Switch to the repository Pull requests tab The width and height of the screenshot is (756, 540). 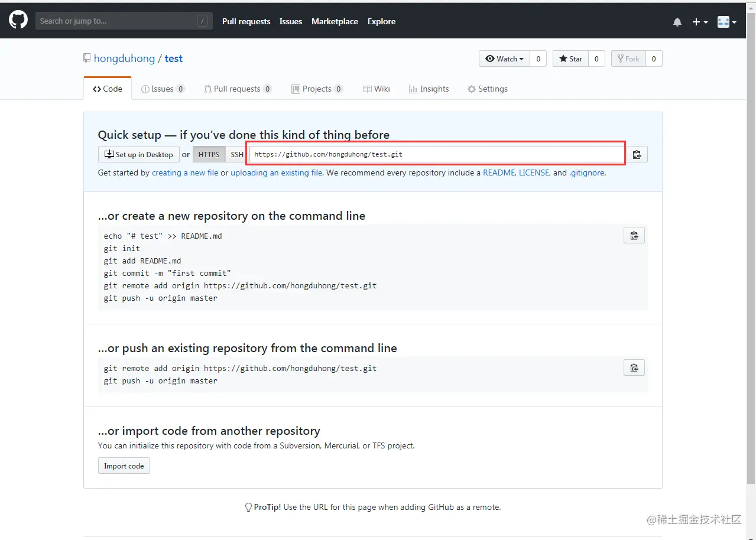[x=238, y=89]
